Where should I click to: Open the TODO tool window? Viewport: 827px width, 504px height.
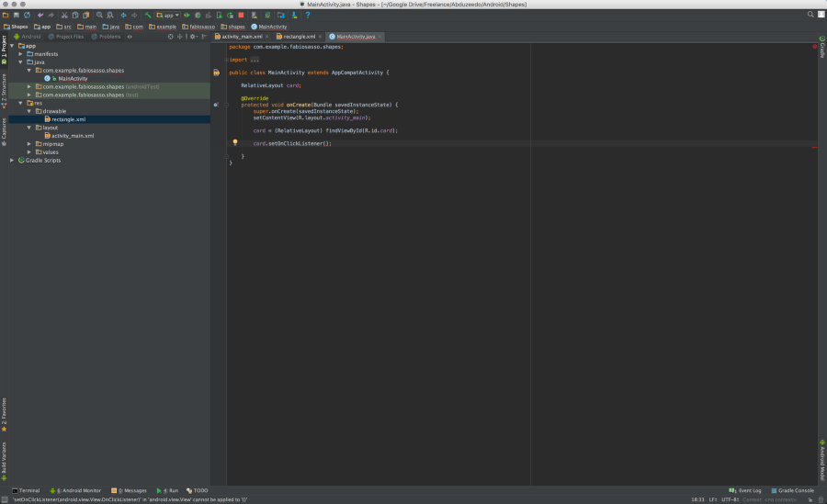point(198,490)
